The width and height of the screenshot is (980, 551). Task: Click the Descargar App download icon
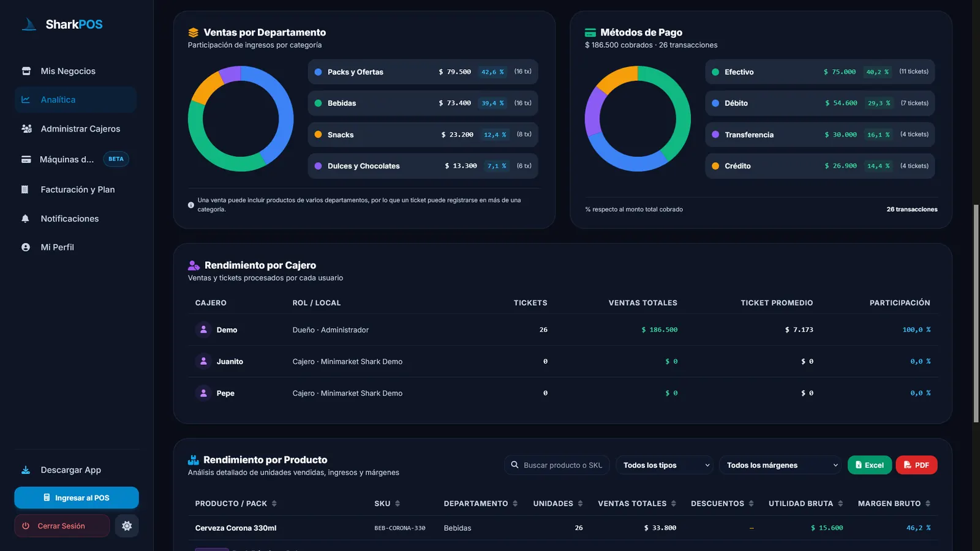coord(26,470)
